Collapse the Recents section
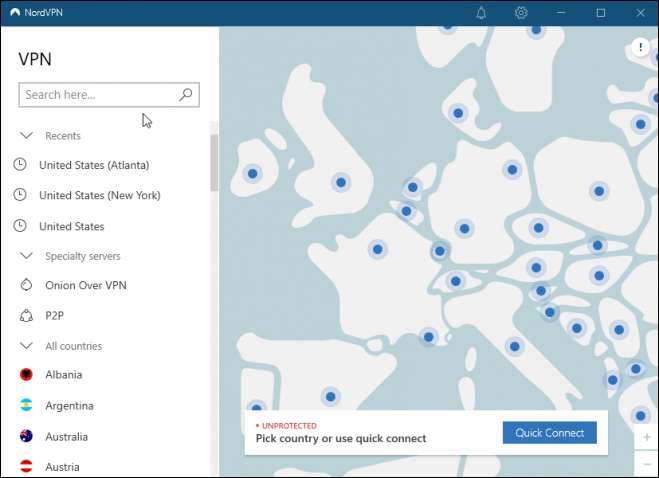Screen dimensions: 659x478 (26, 136)
